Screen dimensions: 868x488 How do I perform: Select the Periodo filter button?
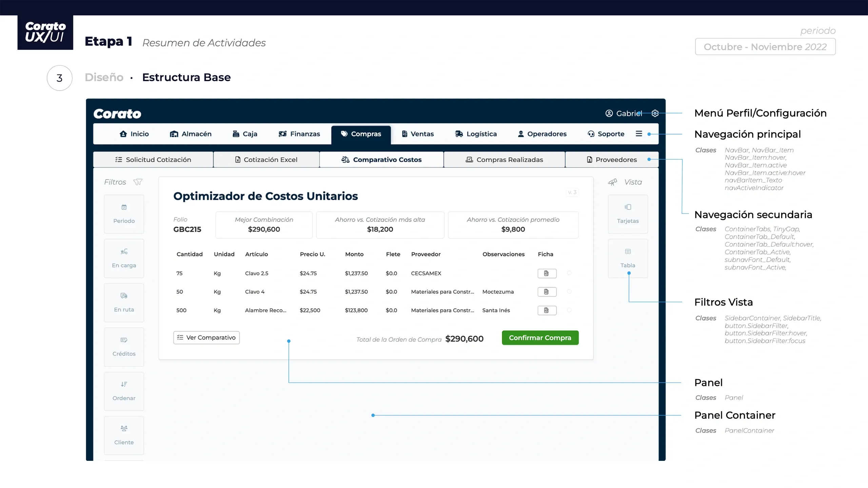pos(124,214)
